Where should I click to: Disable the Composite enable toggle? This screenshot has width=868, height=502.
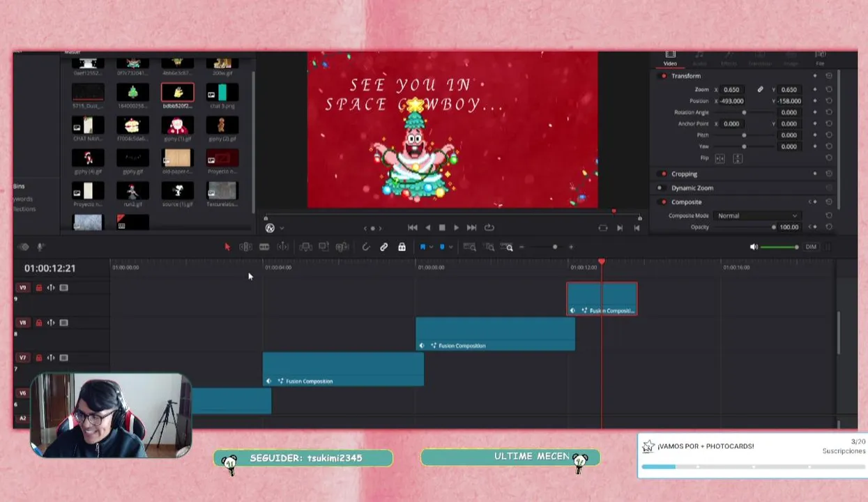tap(663, 201)
